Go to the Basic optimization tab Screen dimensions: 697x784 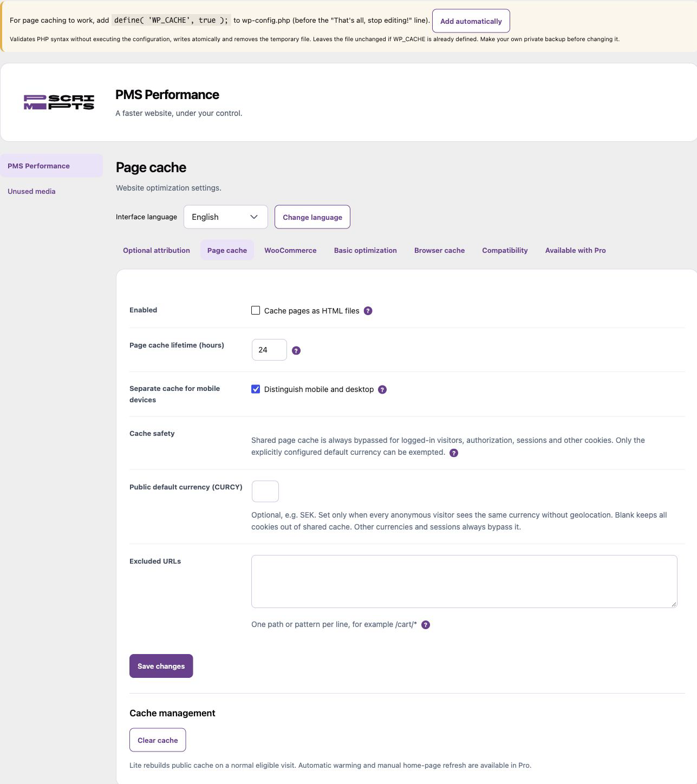click(366, 250)
